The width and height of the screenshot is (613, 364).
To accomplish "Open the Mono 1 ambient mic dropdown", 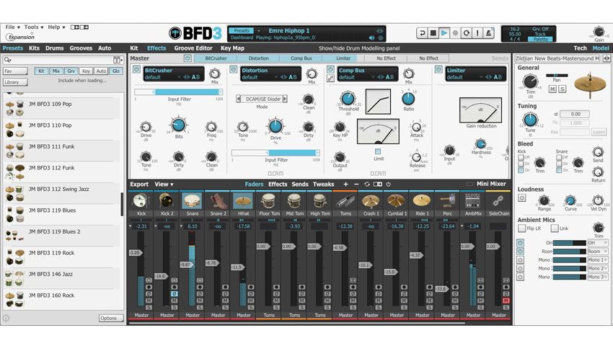I will click(598, 260).
